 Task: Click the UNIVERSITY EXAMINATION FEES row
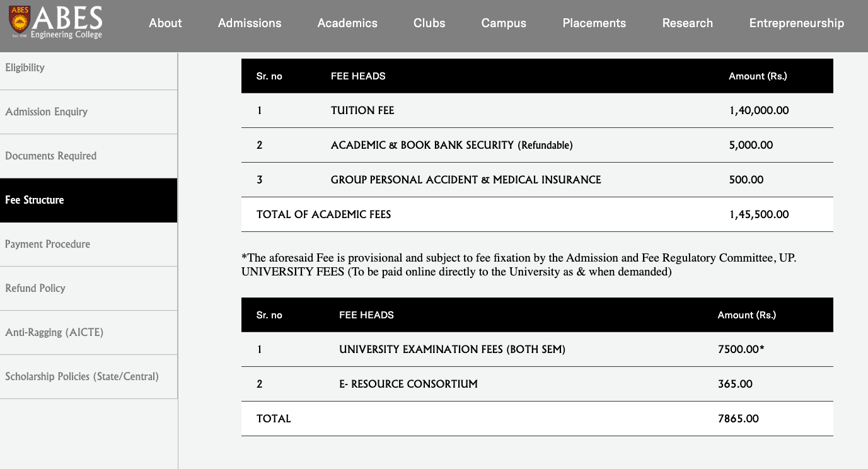click(536, 349)
